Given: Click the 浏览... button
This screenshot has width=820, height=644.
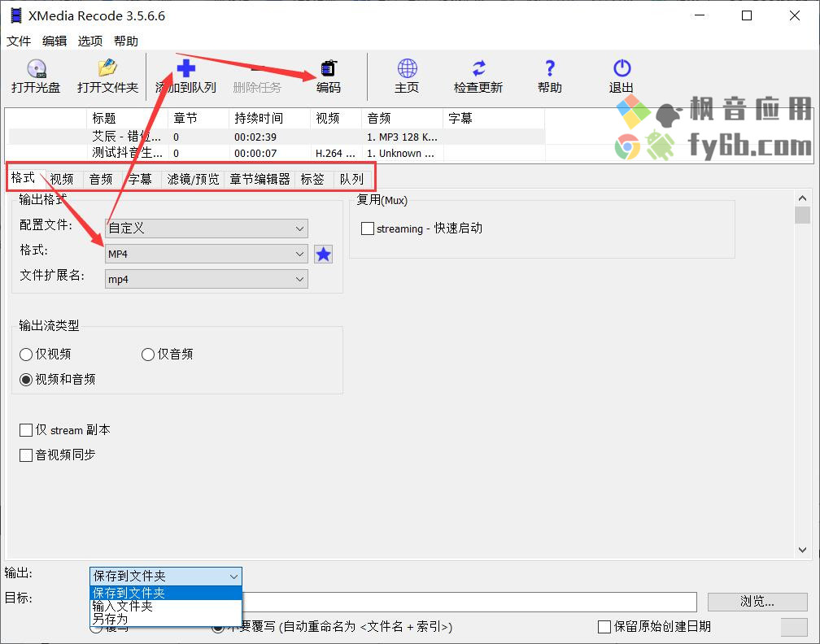Looking at the screenshot, I should 757,602.
